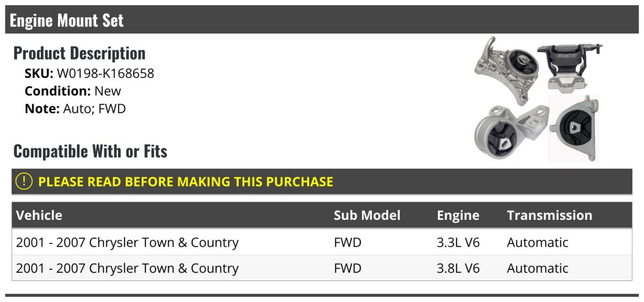Click the Note: Auto; FWD line
The image size is (644, 302).
pyautogui.click(x=75, y=109)
